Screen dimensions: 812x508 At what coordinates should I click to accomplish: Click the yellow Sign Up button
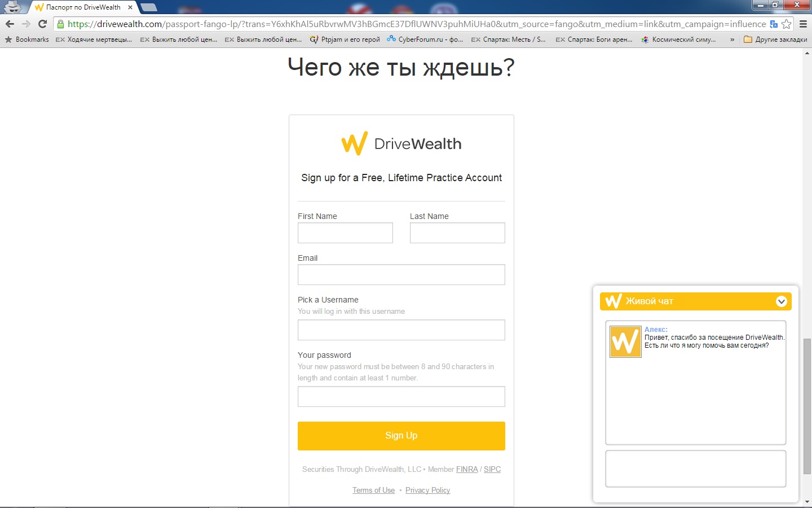(x=401, y=436)
